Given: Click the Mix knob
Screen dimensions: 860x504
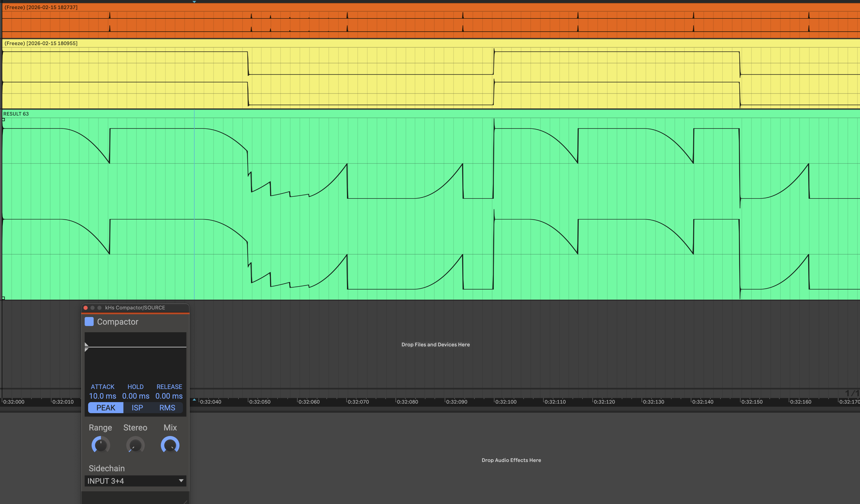Looking at the screenshot, I should coord(170,445).
